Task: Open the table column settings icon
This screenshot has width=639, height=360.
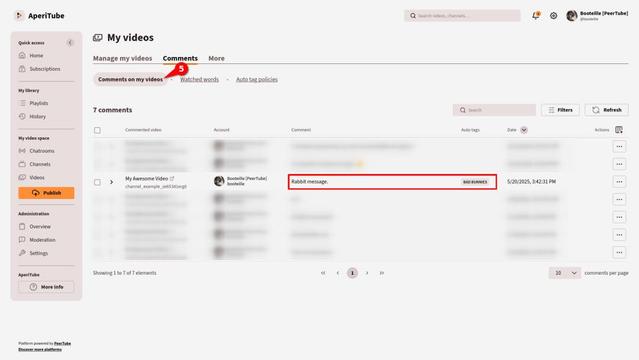Action: [x=619, y=130]
